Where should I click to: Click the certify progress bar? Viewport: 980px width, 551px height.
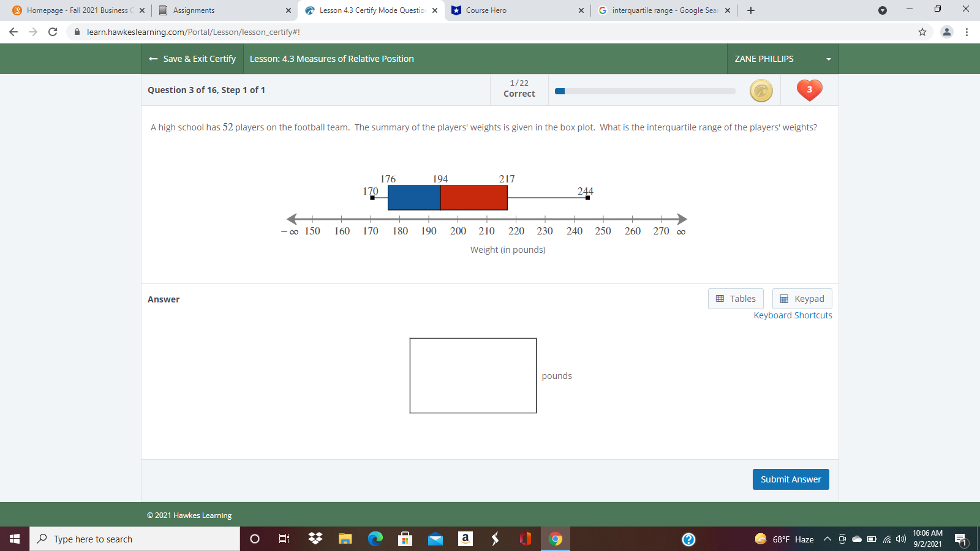[x=645, y=91]
